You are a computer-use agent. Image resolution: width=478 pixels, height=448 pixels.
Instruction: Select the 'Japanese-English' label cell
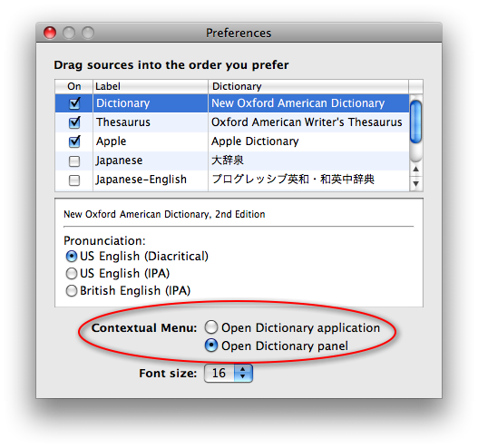coord(151,180)
